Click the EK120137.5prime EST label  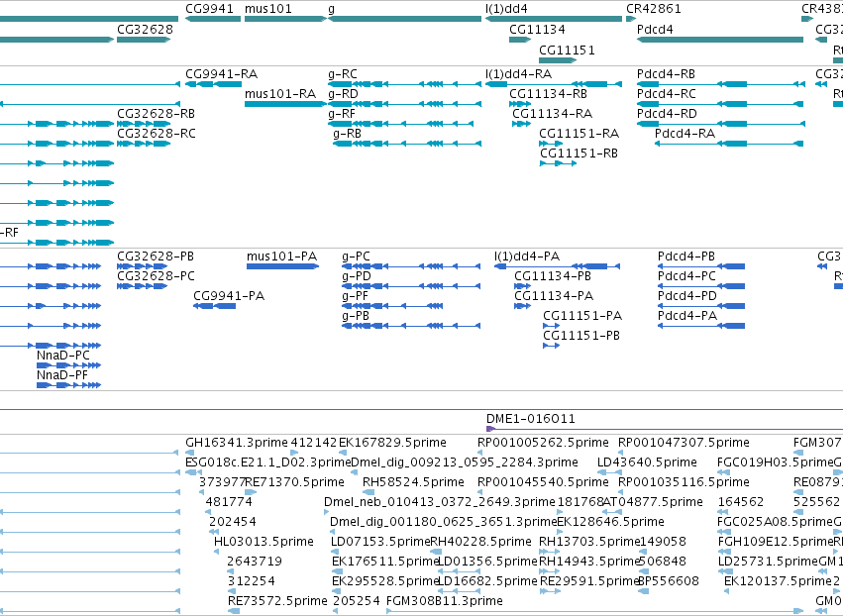[x=778, y=581]
